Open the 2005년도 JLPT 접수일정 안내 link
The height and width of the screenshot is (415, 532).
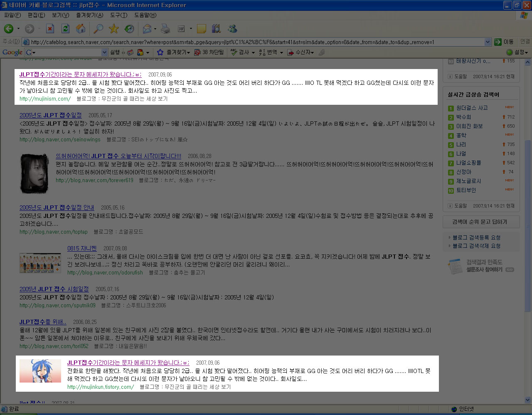pos(57,207)
